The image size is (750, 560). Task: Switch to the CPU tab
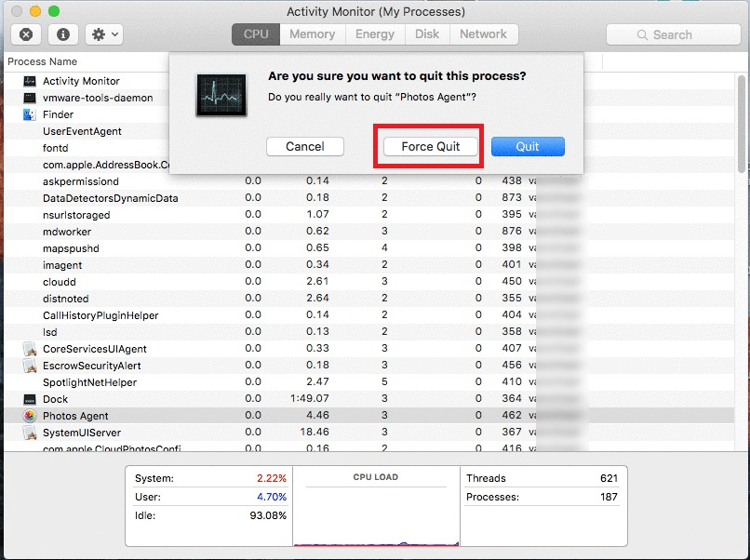click(x=256, y=34)
